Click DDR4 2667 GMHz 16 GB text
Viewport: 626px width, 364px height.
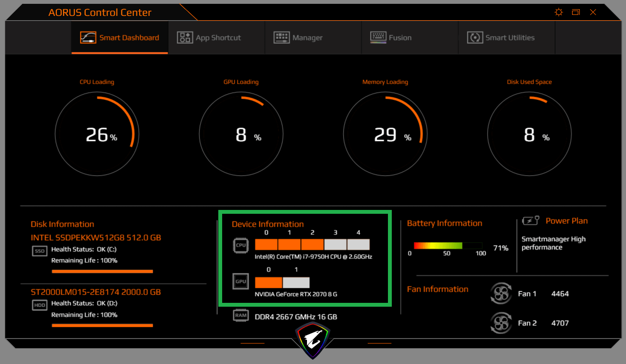(x=296, y=317)
